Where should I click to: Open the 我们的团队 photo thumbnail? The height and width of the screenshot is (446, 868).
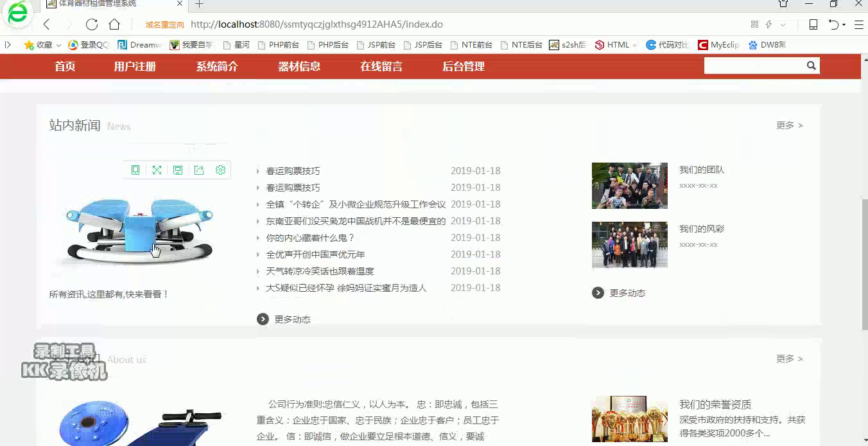coord(630,186)
